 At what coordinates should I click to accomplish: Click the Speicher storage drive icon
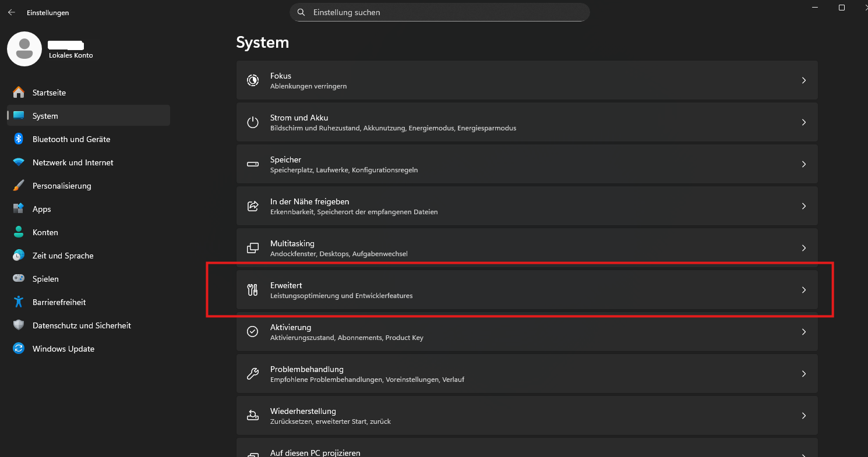pyautogui.click(x=253, y=164)
